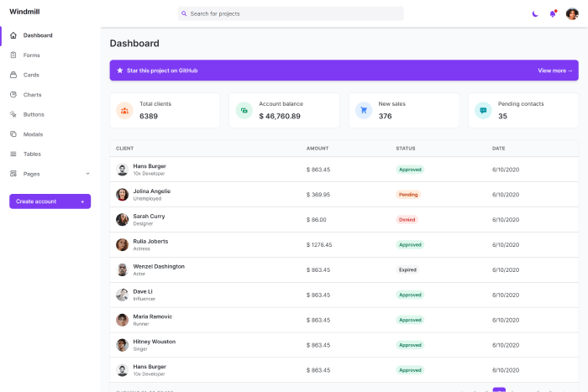This screenshot has height=392, width=588.
Task: Open notifications via the bell icon
Action: [x=553, y=14]
